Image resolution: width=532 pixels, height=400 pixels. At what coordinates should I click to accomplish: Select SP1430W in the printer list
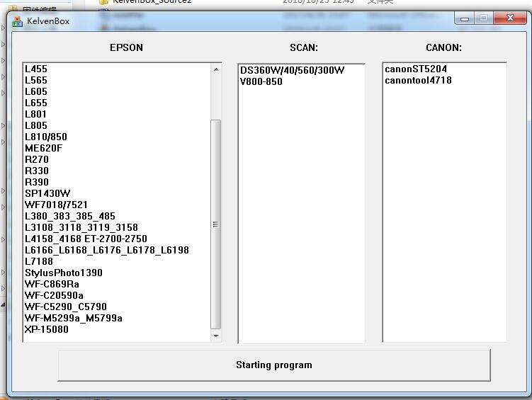47,193
